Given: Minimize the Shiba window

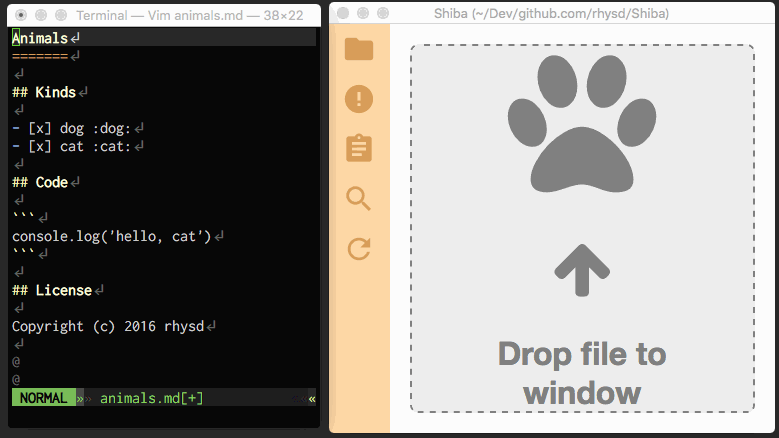Looking at the screenshot, I should pyautogui.click(x=363, y=13).
